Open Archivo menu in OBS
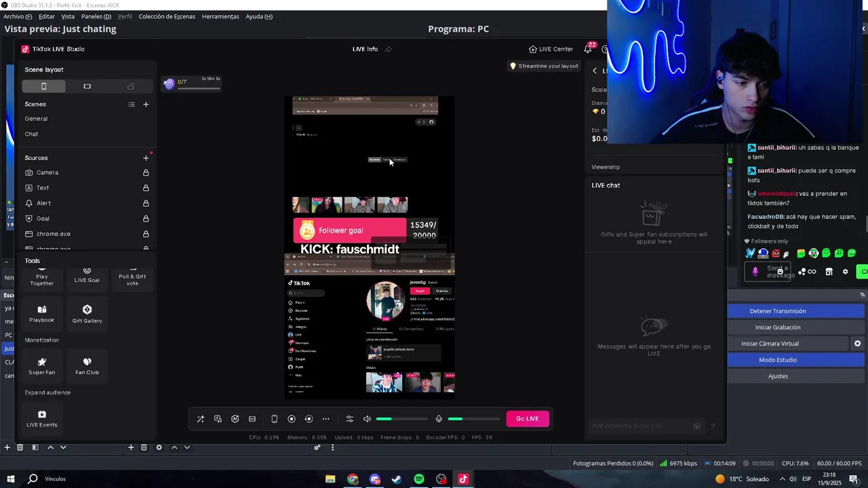 click(x=18, y=16)
